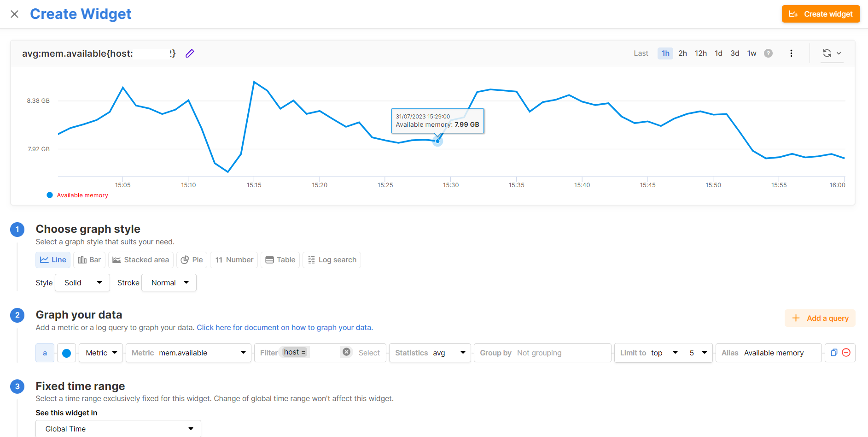Remove query a with red minus icon
The height and width of the screenshot is (437, 868).
846,353
